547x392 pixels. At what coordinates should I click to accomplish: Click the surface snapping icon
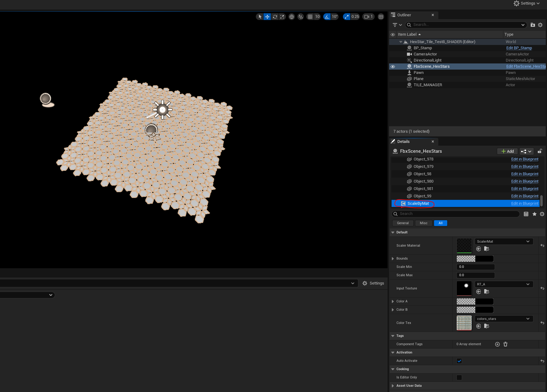pyautogui.click(x=300, y=17)
